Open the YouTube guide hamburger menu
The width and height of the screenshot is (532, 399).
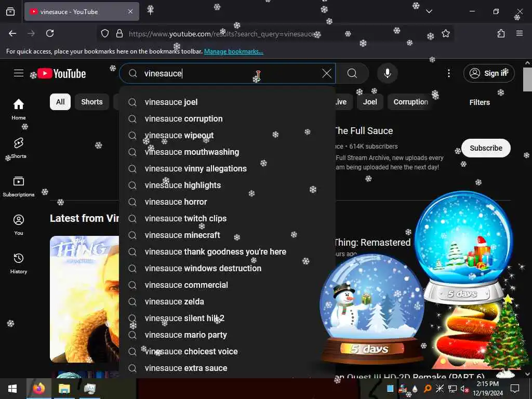[x=19, y=73]
